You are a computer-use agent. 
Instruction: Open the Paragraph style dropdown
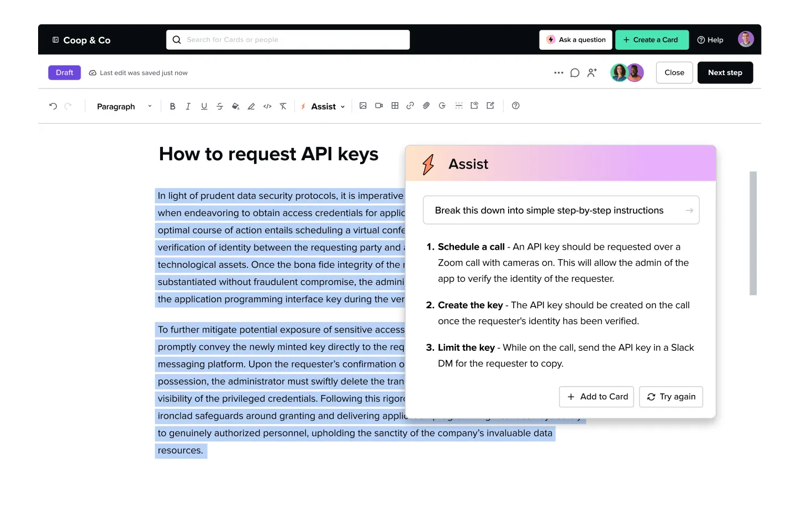coord(123,106)
